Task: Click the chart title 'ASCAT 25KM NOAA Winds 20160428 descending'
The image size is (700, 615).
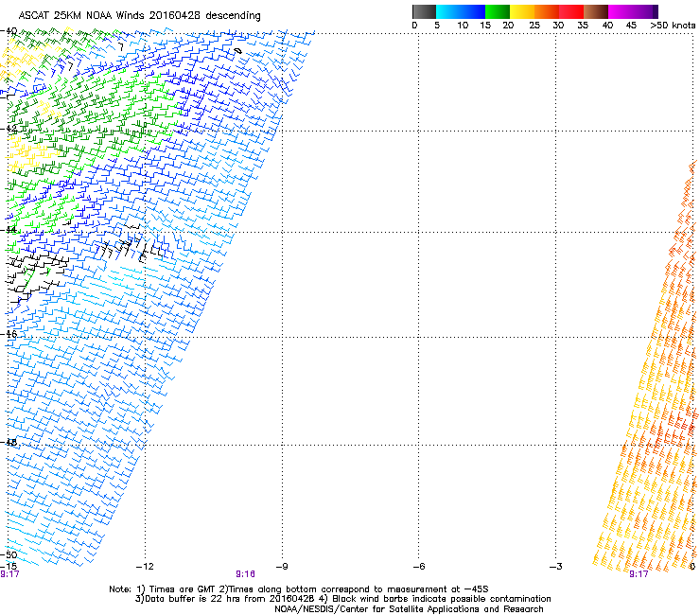Action: (x=139, y=16)
